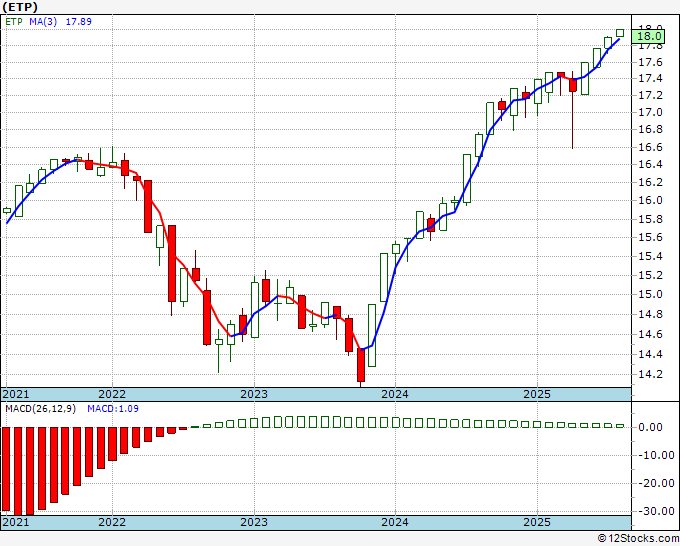The height and width of the screenshot is (546, 680).
Task: Click the ETP legend label
Action: click(x=14, y=22)
